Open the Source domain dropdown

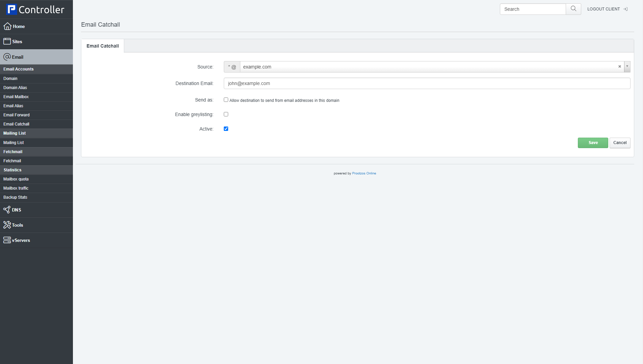627,66
